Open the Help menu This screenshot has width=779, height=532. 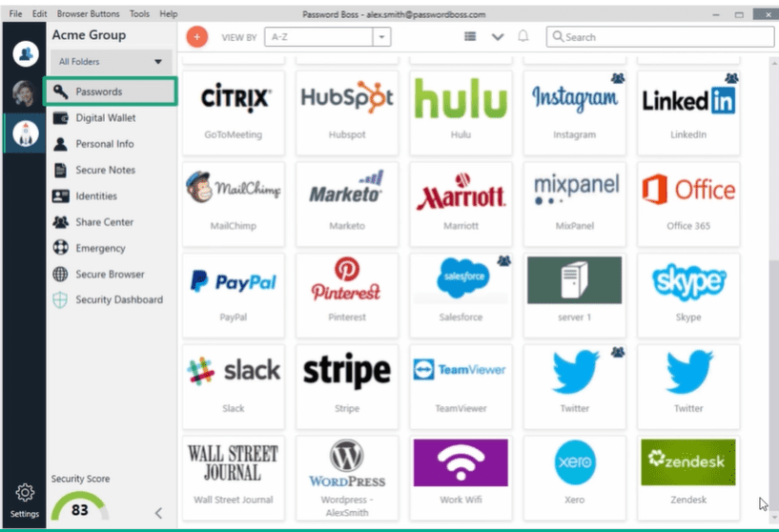point(169,14)
